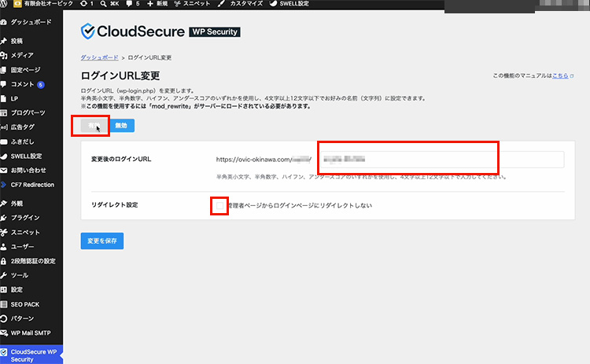The height and width of the screenshot is (364, 590).
Task: Open WP Mail SMTP menu item
Action: (x=31, y=333)
